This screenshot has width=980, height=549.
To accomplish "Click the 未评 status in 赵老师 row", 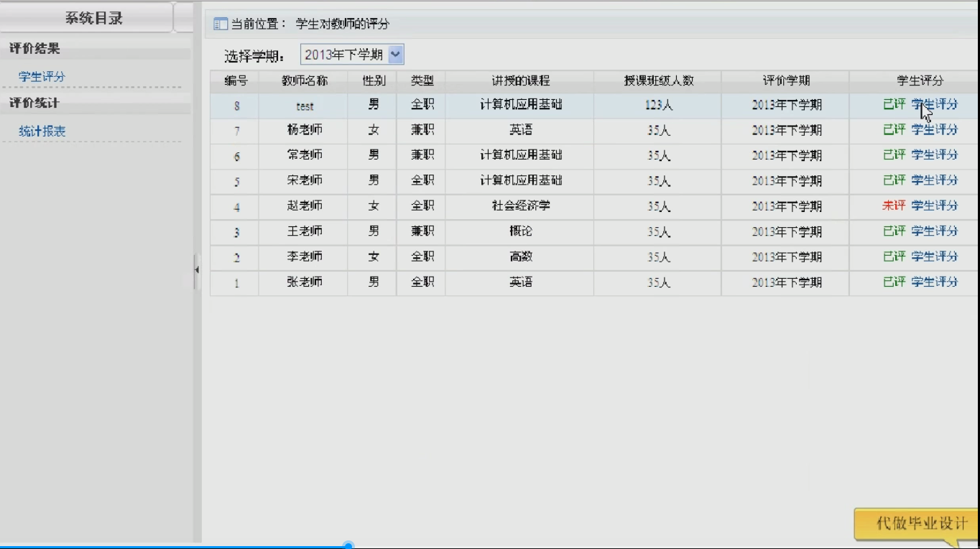I will tap(894, 206).
